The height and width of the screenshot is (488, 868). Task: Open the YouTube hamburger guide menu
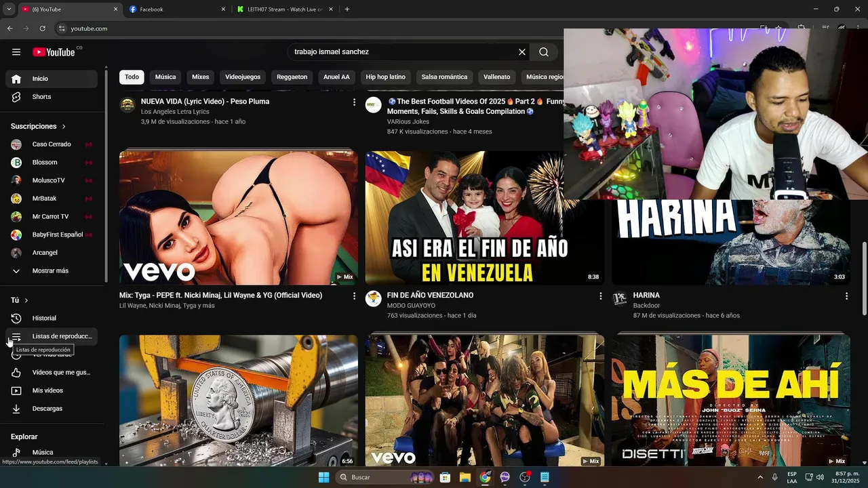tap(16, 52)
